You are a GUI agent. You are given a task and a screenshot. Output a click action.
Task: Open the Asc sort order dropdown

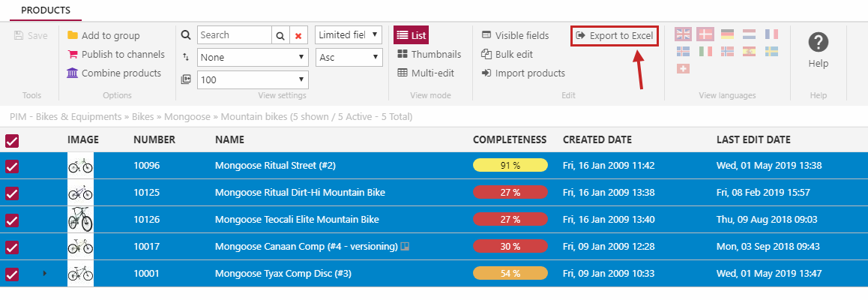pos(349,57)
